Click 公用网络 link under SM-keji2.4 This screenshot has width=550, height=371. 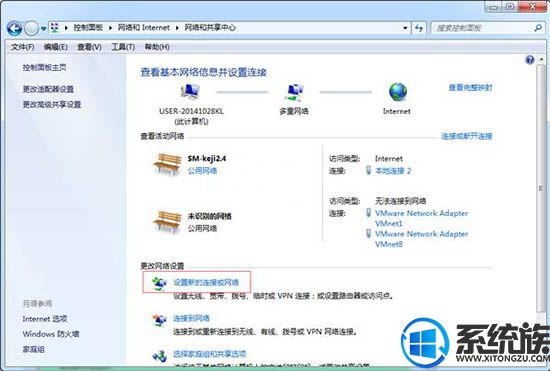(x=202, y=171)
